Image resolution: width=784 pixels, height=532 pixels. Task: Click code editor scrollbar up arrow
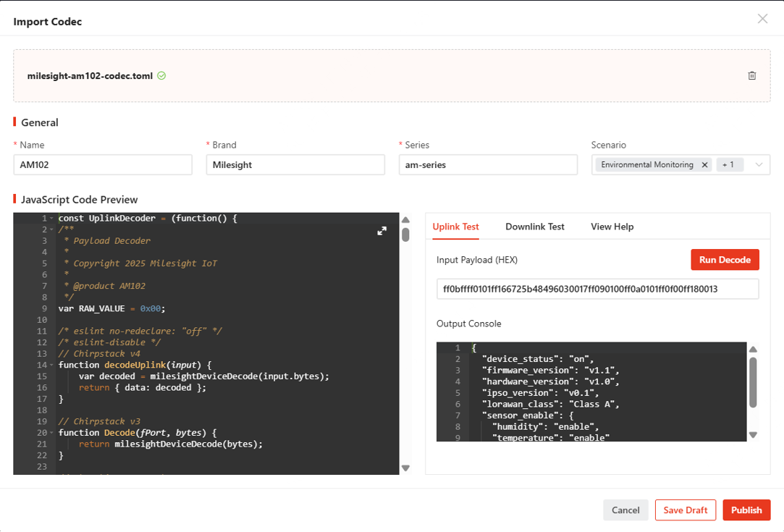(405, 219)
